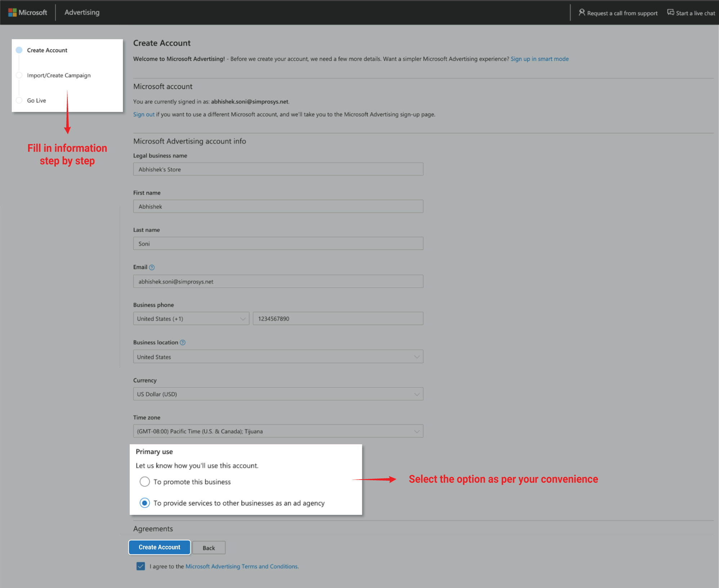This screenshot has height=588, width=719.
Task: Click the blue Create Account button
Action: click(x=160, y=547)
